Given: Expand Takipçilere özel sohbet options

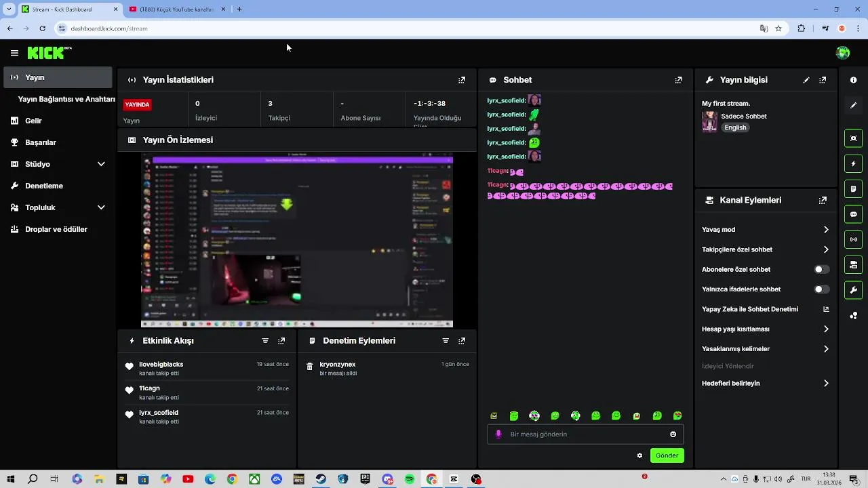Looking at the screenshot, I should click(826, 249).
